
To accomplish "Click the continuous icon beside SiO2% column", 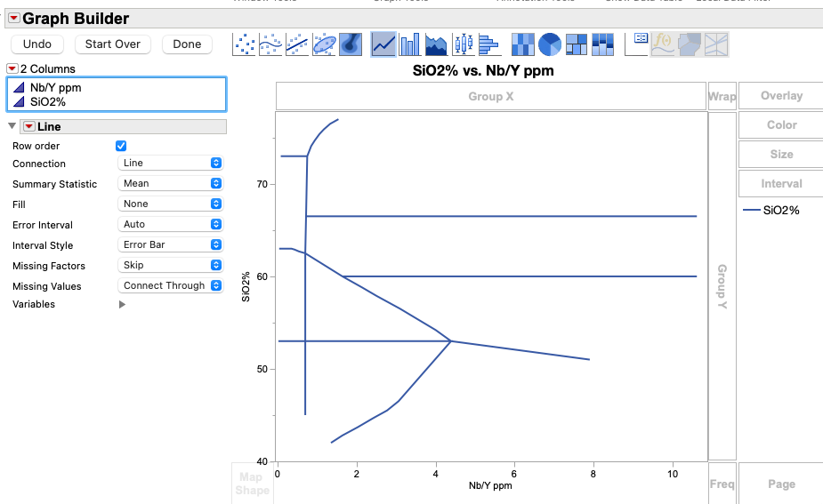I will [x=19, y=101].
